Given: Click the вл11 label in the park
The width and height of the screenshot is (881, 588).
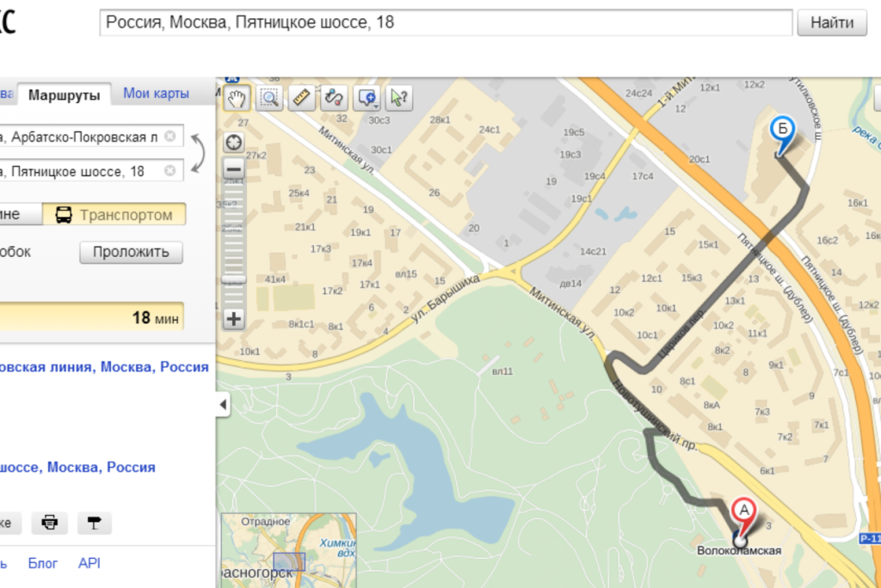Looking at the screenshot, I should point(502,371).
